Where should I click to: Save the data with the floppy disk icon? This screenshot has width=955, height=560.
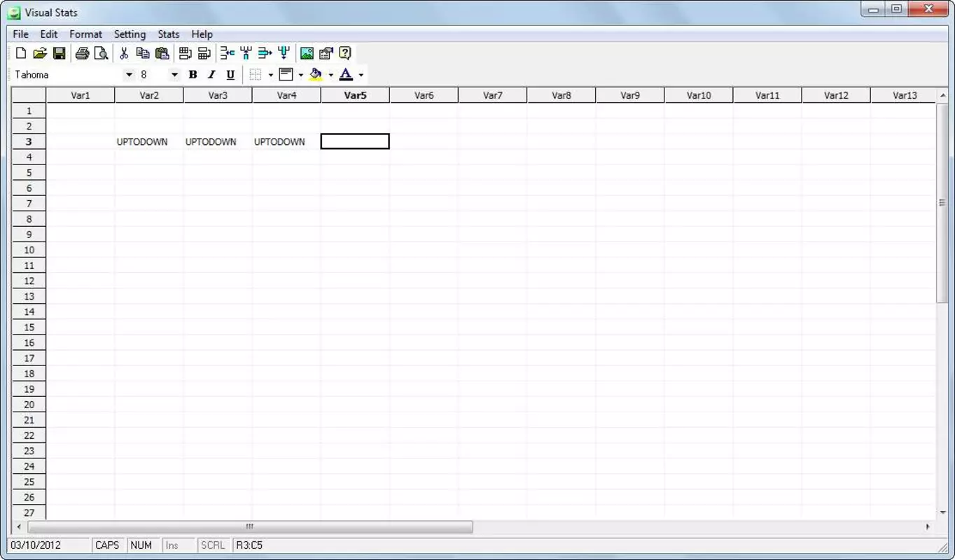click(x=60, y=53)
